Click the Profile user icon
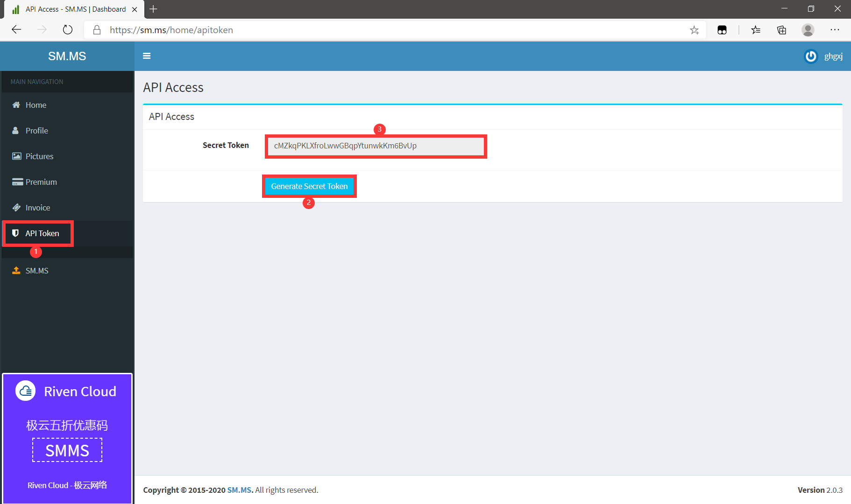Screen dimensions: 851x504 point(15,131)
